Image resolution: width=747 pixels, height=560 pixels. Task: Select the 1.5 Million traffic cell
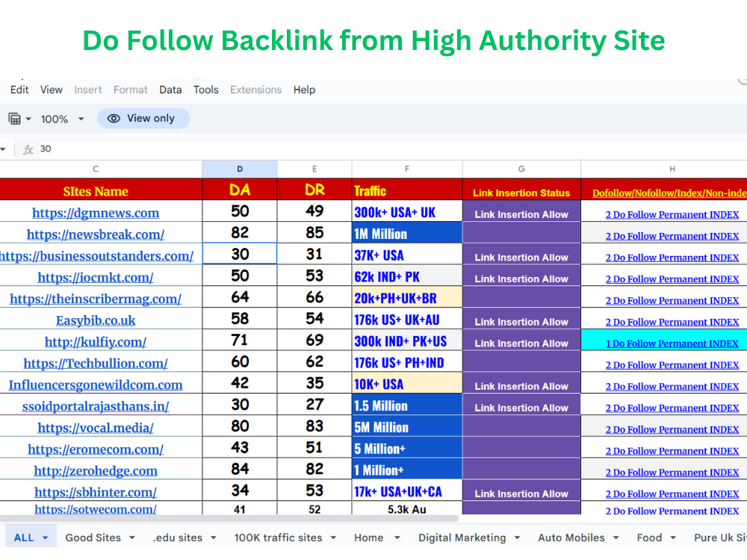point(407,404)
